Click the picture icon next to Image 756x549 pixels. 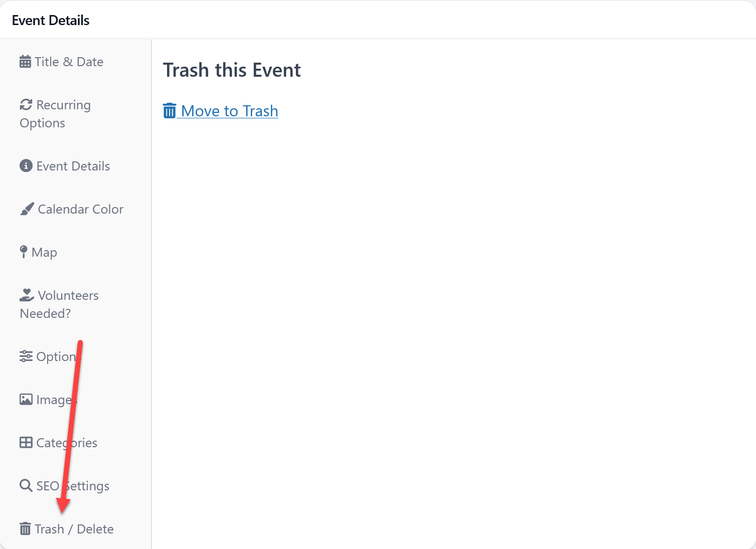tap(26, 400)
